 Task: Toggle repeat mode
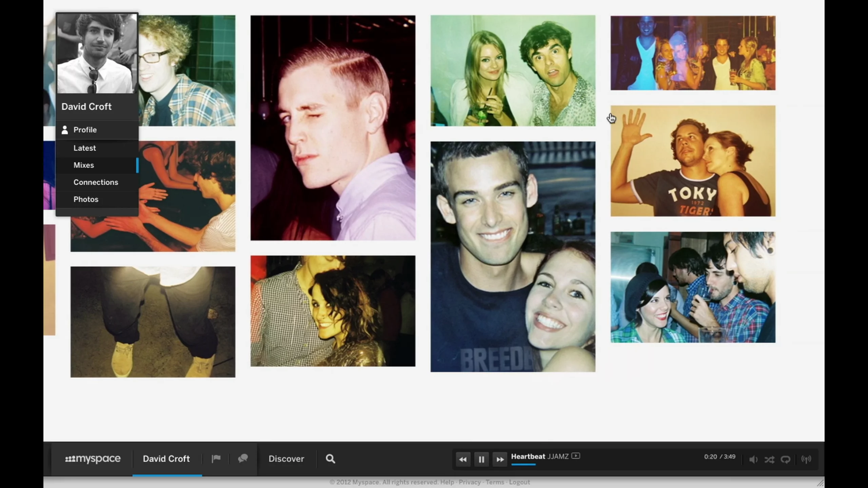(786, 460)
